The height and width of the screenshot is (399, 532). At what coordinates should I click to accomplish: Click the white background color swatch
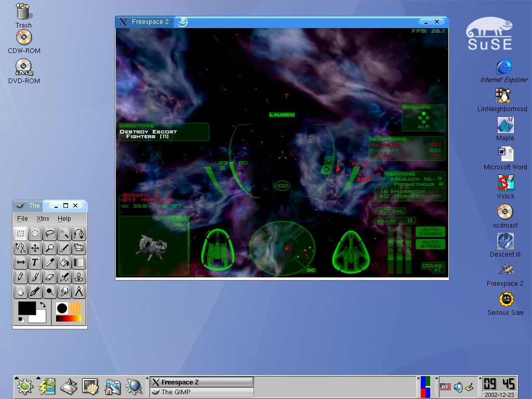pos(40,317)
